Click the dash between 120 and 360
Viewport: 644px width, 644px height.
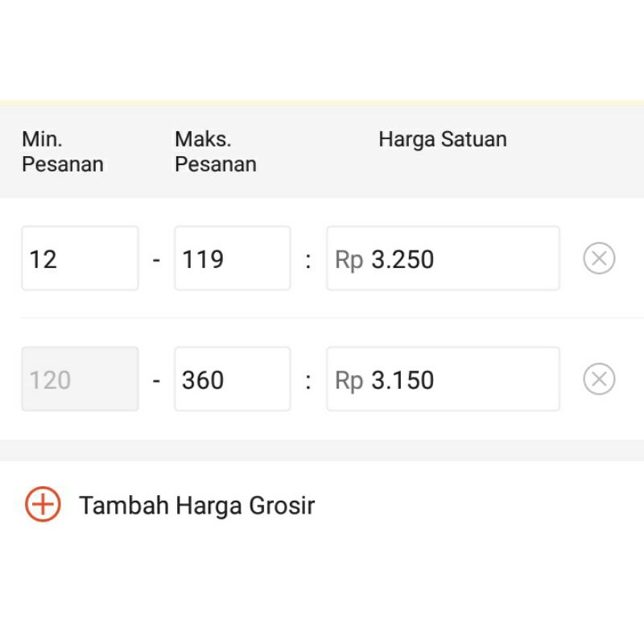tap(156, 381)
